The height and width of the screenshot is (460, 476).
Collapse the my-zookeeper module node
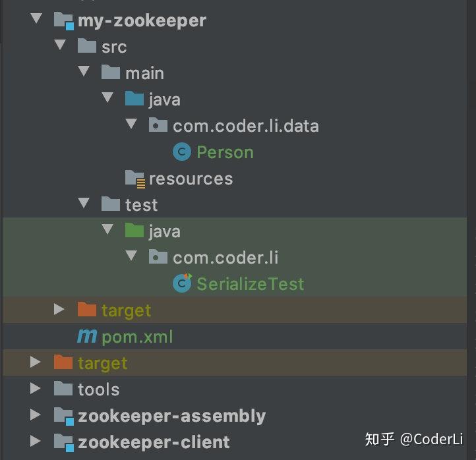pyautogui.click(x=36, y=20)
